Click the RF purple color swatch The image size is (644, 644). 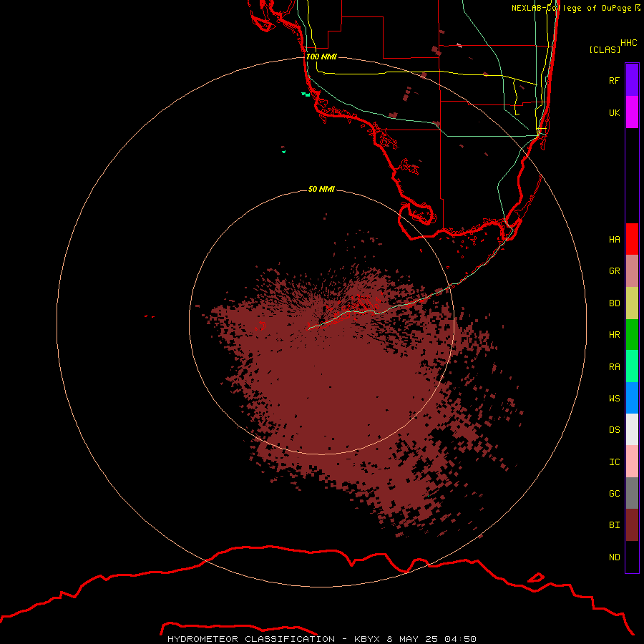pyautogui.click(x=632, y=80)
